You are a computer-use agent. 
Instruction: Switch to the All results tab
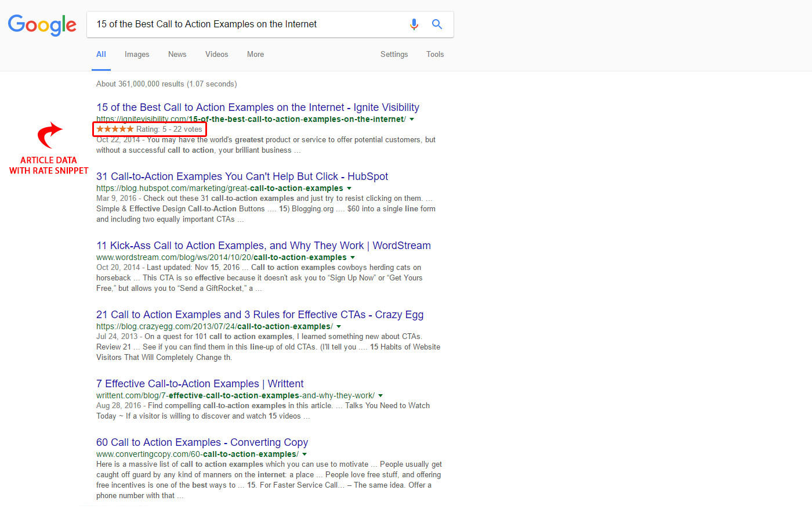coord(101,55)
